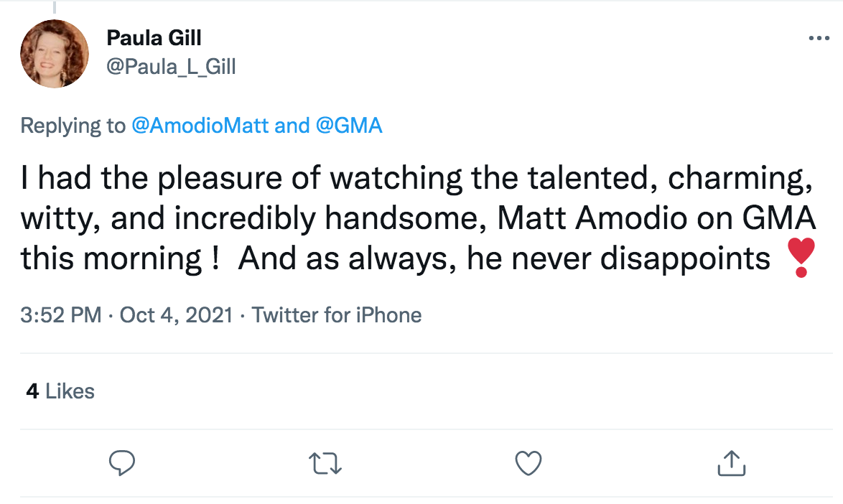843x504 pixels.
Task: Like the tweet with the heart outline
Action: [528, 463]
